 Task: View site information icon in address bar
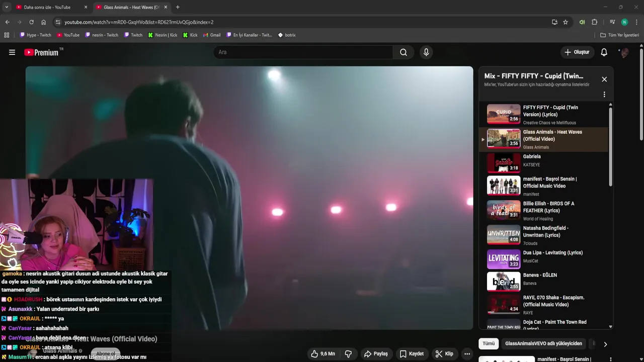point(58,22)
